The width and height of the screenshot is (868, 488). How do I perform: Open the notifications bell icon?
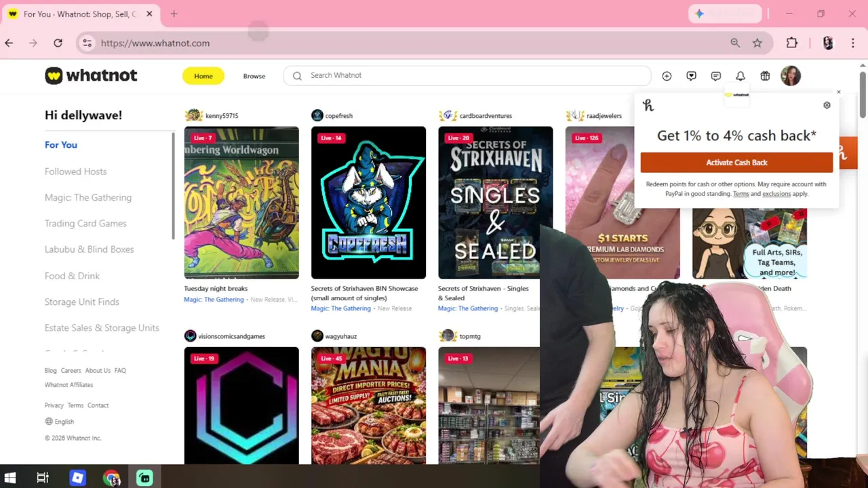coord(741,76)
